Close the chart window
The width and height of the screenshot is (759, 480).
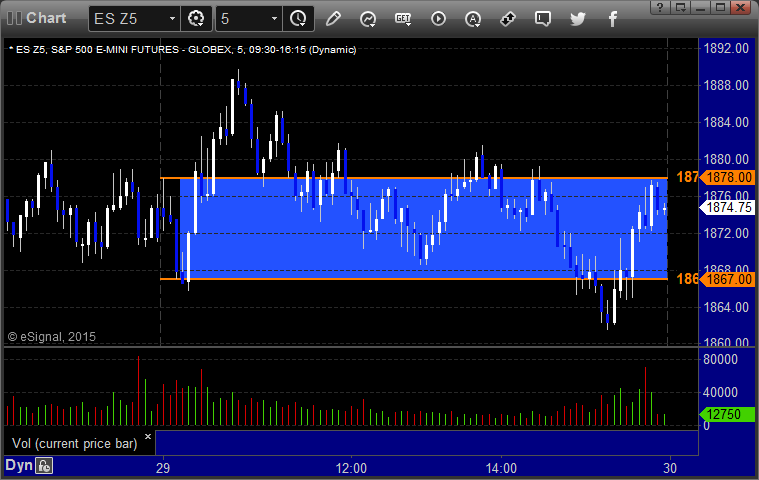741,7
